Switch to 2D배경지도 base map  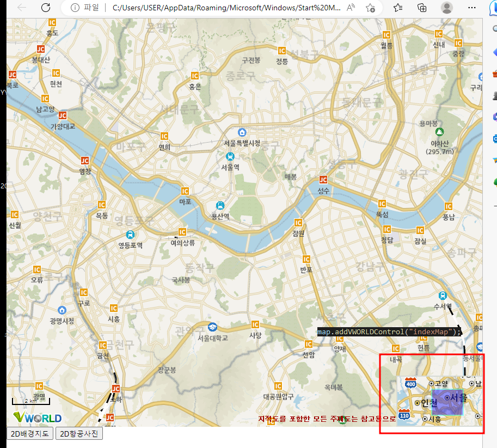(30, 433)
